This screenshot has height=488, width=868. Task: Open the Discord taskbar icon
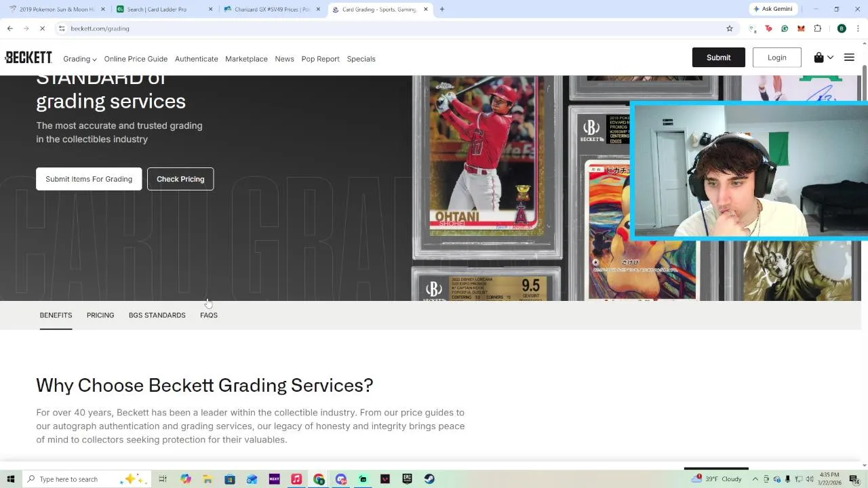coord(340,479)
